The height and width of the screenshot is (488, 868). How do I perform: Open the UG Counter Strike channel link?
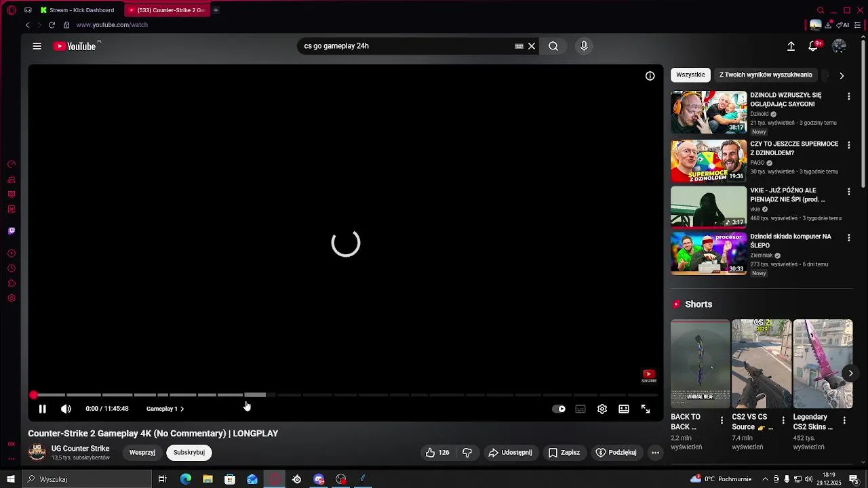[80, 449]
